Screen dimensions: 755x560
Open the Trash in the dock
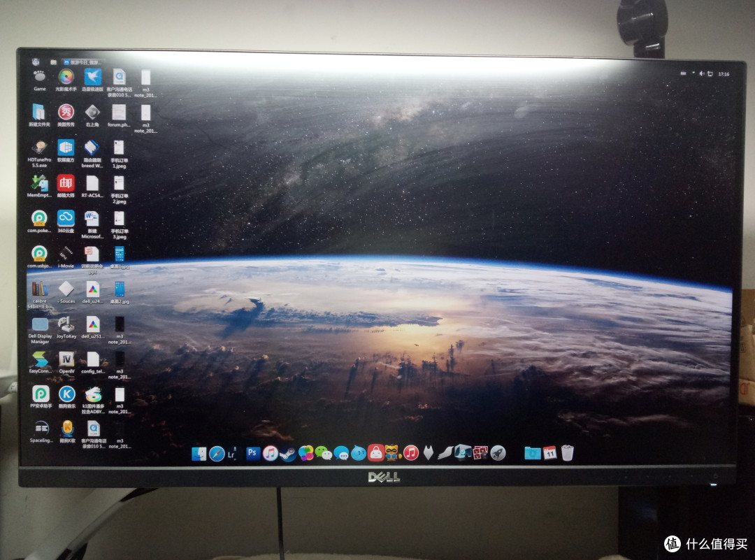coord(567,453)
